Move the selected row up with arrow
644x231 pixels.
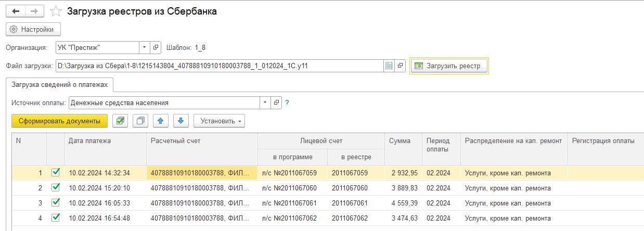point(161,121)
